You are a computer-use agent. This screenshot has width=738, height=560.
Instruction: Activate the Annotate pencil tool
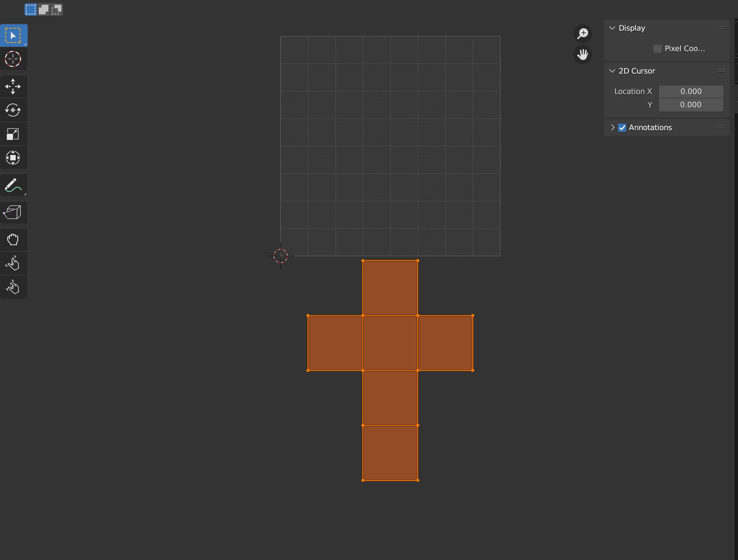coord(13,185)
